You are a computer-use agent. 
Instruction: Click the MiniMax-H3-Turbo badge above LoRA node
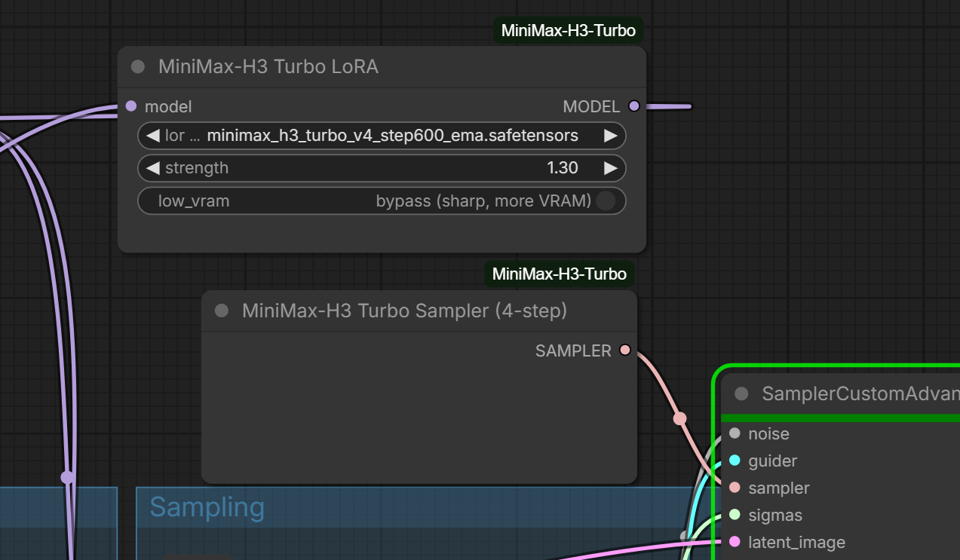coord(569,31)
